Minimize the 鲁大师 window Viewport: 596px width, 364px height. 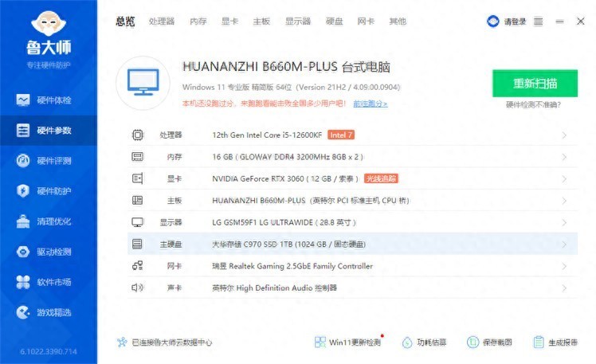(559, 22)
